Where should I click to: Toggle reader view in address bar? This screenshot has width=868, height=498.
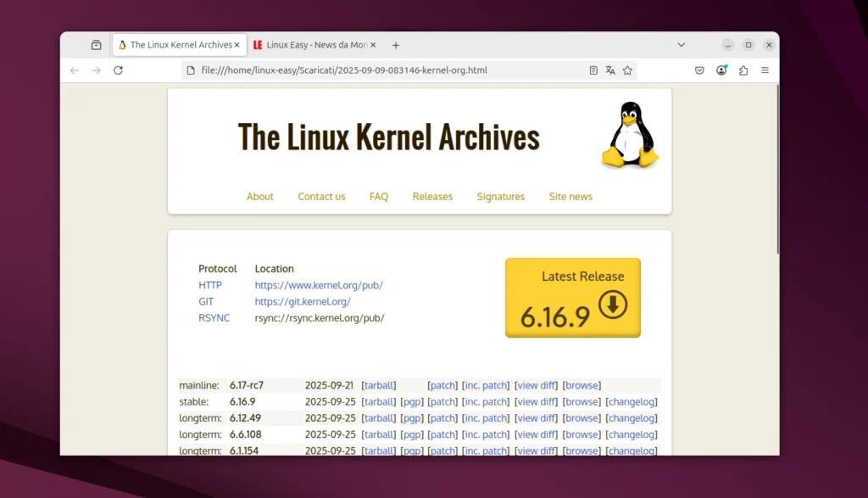coord(593,70)
